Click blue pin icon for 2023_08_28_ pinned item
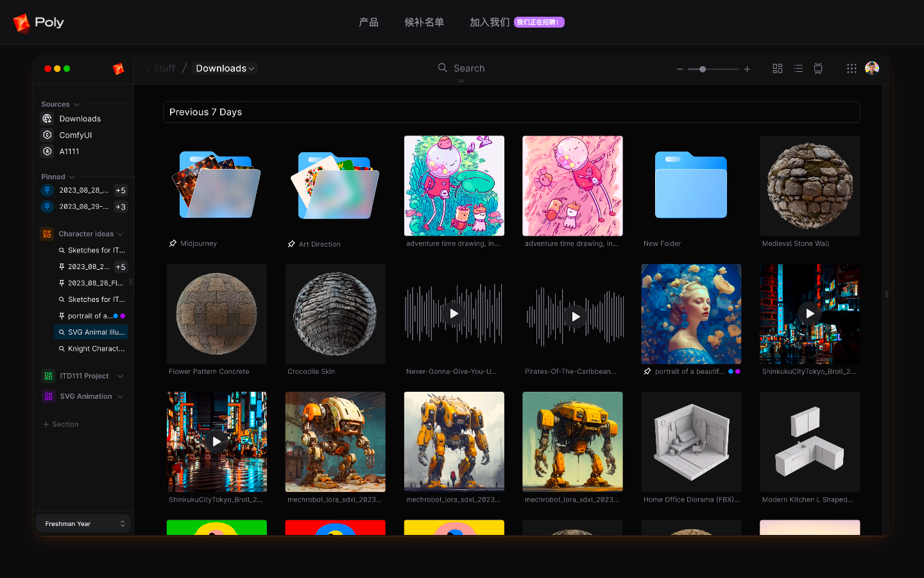 coord(47,190)
